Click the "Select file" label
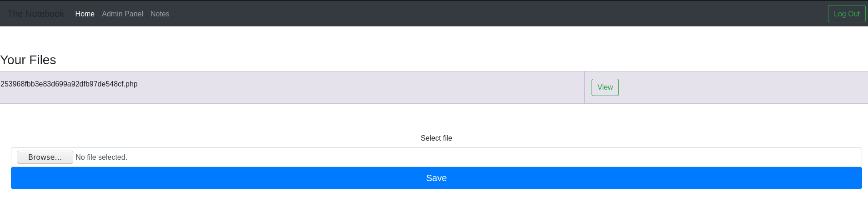 [x=436, y=138]
